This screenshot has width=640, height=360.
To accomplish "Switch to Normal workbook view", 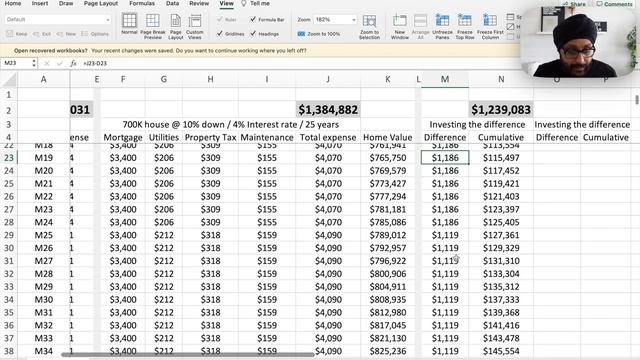I will click(x=129, y=25).
